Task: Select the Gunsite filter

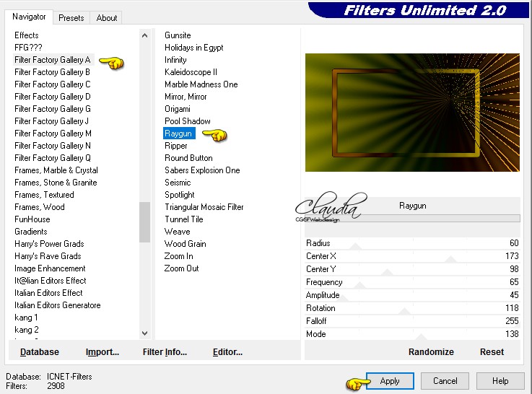Action: [178, 35]
